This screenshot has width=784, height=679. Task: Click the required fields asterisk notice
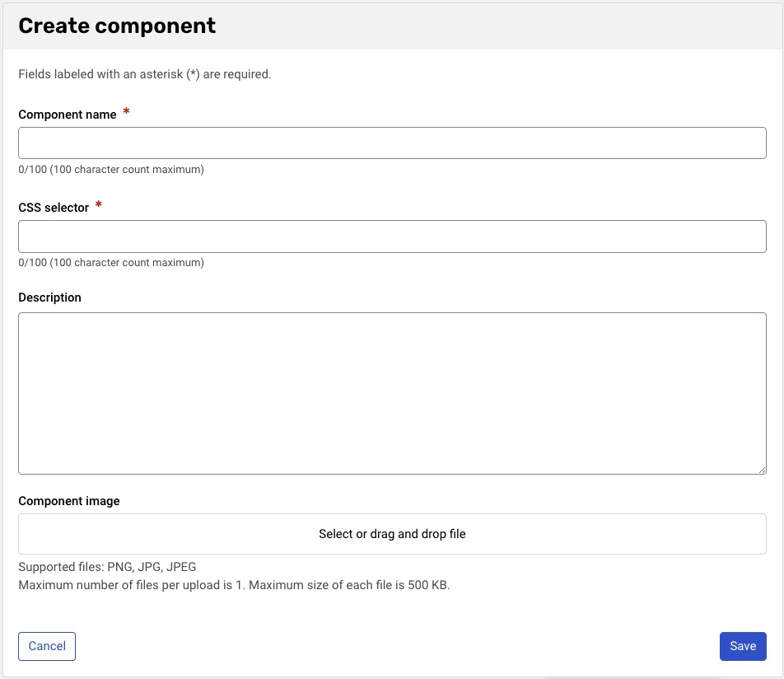click(x=144, y=74)
